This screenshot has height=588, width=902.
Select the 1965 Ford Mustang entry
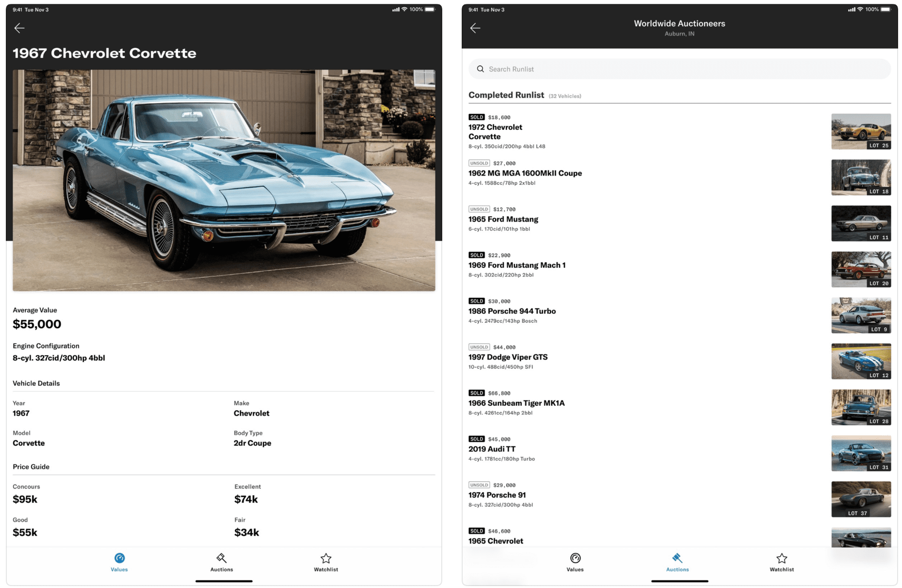click(x=503, y=219)
